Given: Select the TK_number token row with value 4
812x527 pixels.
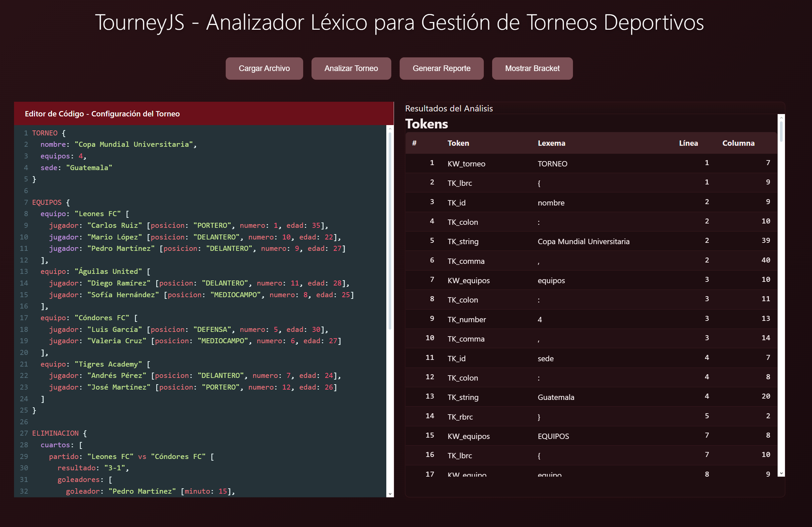Looking at the screenshot, I should click(580, 319).
